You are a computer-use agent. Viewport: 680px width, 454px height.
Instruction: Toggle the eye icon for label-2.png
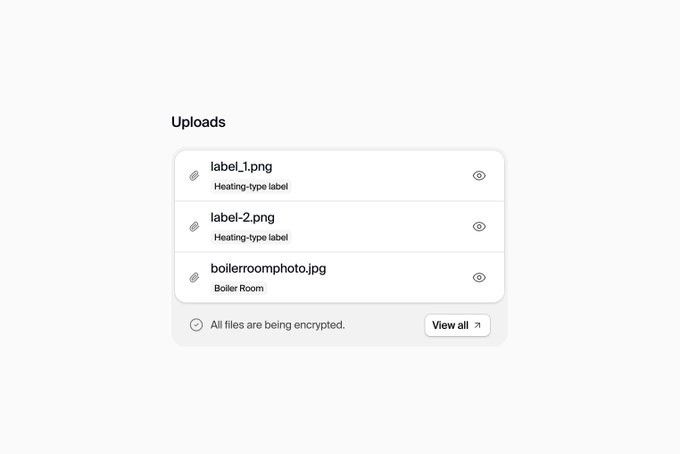coord(479,227)
